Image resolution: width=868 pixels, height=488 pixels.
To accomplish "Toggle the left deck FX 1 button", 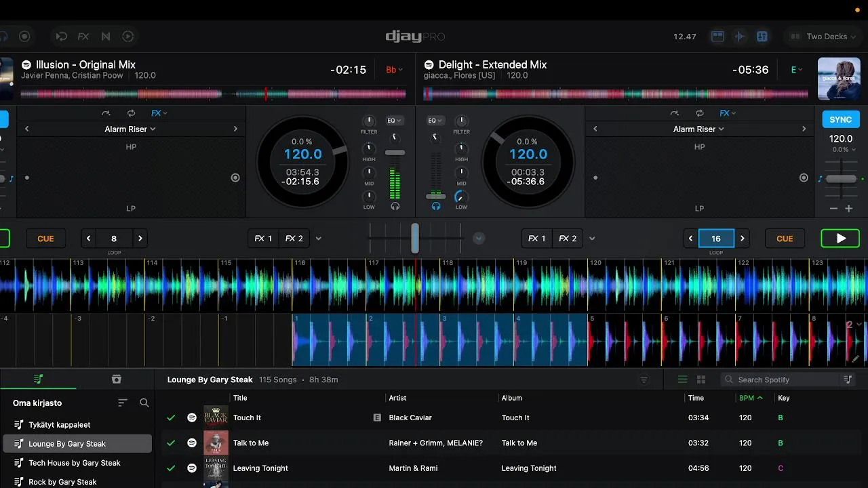I will 263,239.
